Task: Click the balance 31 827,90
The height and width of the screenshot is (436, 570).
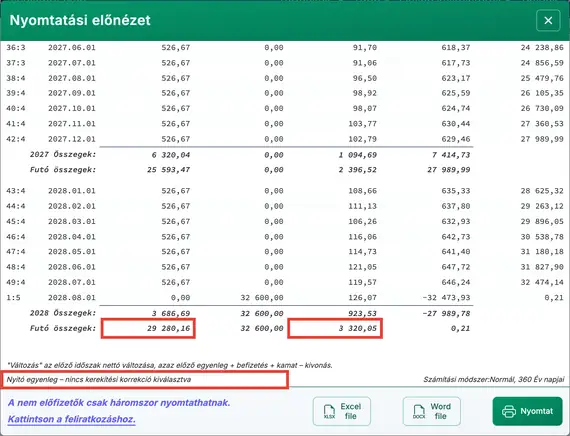Action: [542, 267]
